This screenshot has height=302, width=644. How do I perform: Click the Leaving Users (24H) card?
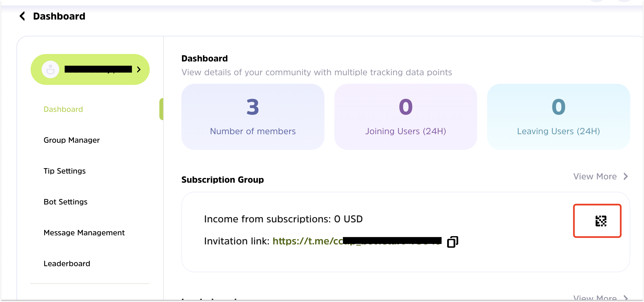click(x=558, y=117)
